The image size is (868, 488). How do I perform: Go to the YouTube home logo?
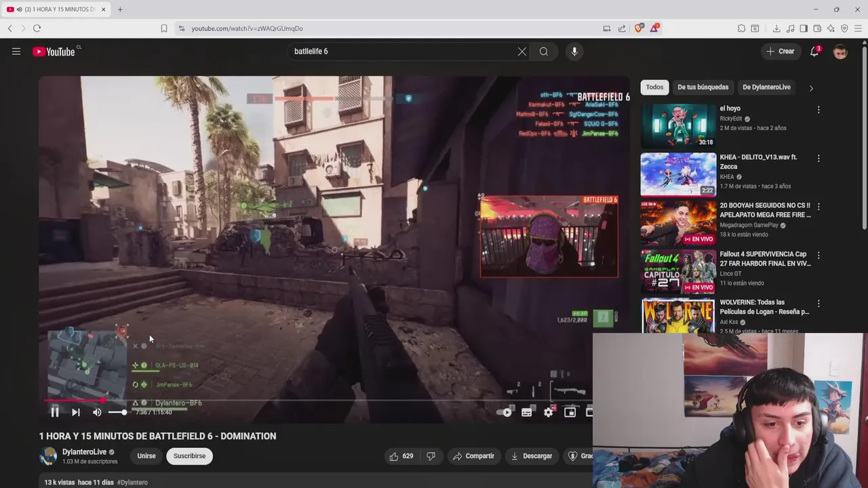pyautogui.click(x=54, y=52)
